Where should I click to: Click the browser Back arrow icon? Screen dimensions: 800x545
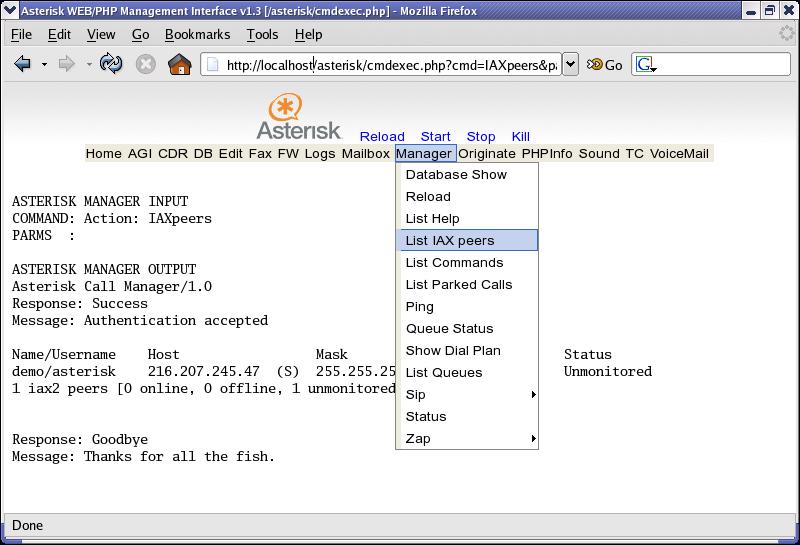click(x=22, y=65)
